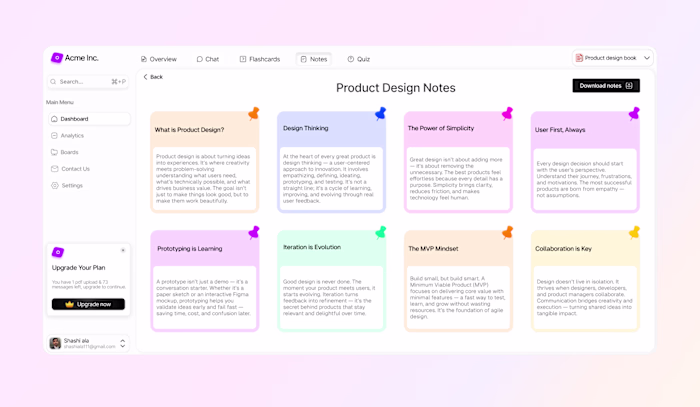The width and height of the screenshot is (700, 407).
Task: Click the orange pin on What is Product Design?
Action: coord(254,113)
